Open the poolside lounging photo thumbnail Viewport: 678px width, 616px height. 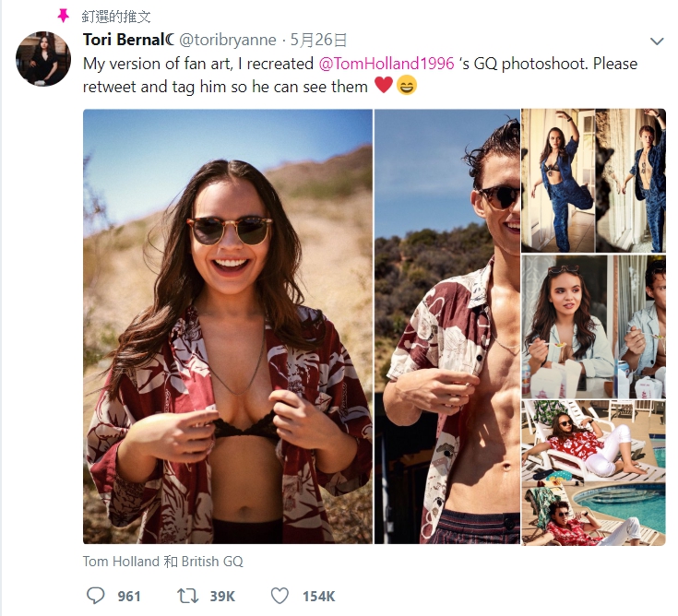pyautogui.click(x=593, y=472)
